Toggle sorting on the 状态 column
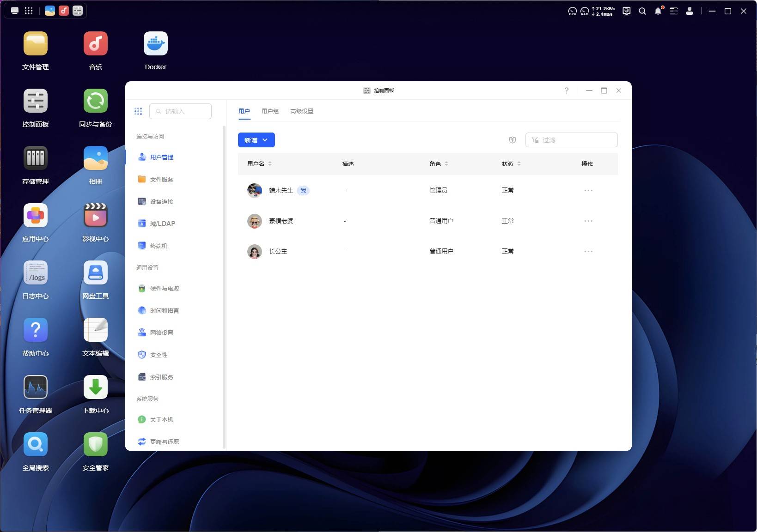757x532 pixels. [x=519, y=163]
